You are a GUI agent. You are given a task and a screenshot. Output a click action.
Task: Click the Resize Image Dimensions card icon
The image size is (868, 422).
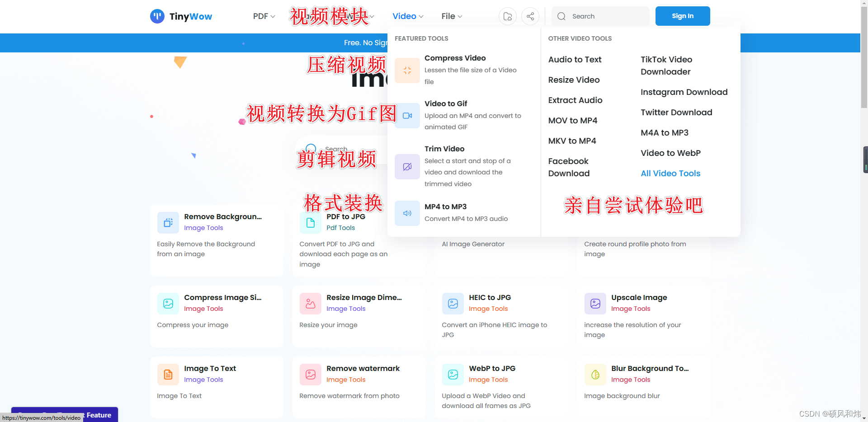click(311, 304)
